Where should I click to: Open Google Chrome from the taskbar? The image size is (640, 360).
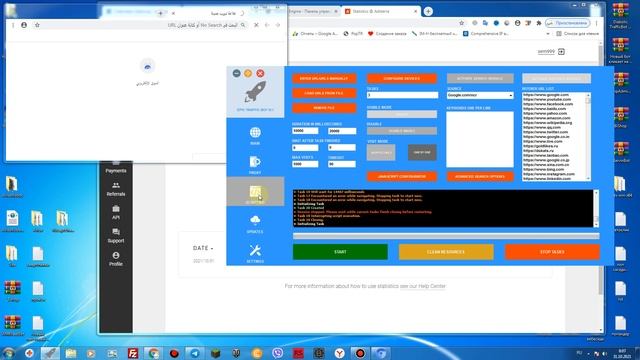(x=153, y=353)
